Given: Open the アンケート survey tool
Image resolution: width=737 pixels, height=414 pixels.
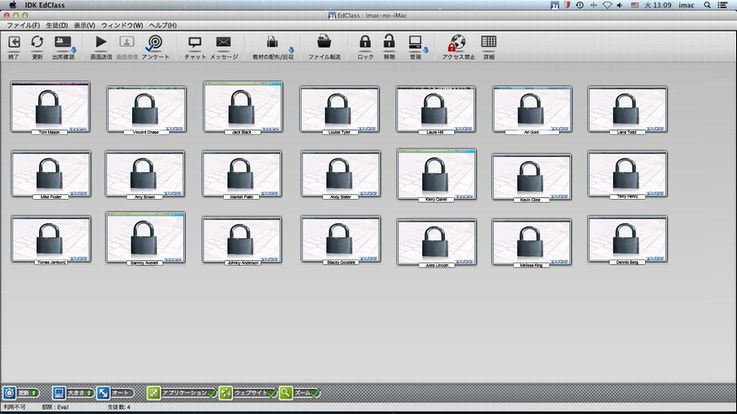Looking at the screenshot, I should pos(155,44).
